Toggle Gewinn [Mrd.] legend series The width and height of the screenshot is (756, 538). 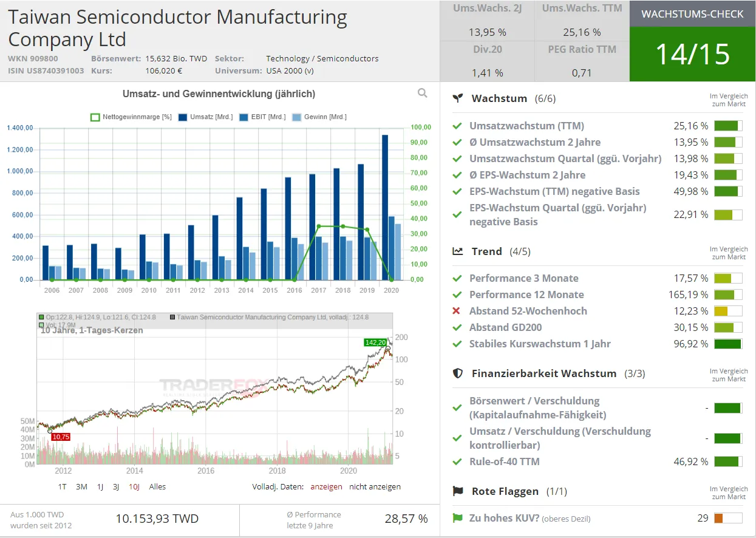319,117
